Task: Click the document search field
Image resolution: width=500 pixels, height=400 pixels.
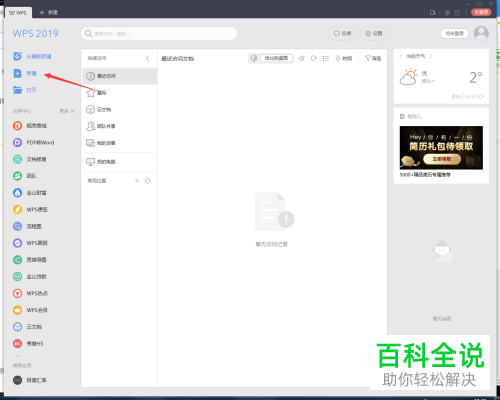Action: click(159, 34)
